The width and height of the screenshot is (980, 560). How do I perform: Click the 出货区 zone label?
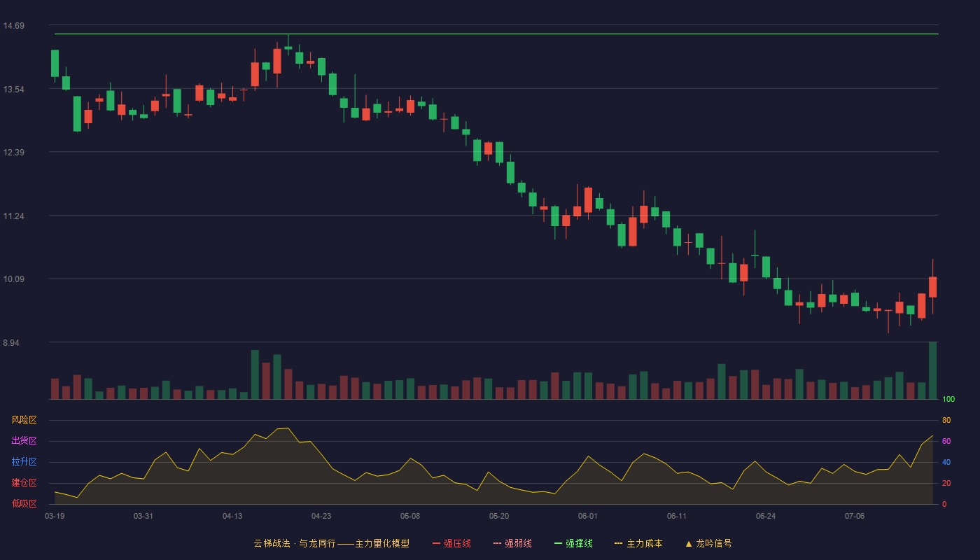[x=24, y=441]
